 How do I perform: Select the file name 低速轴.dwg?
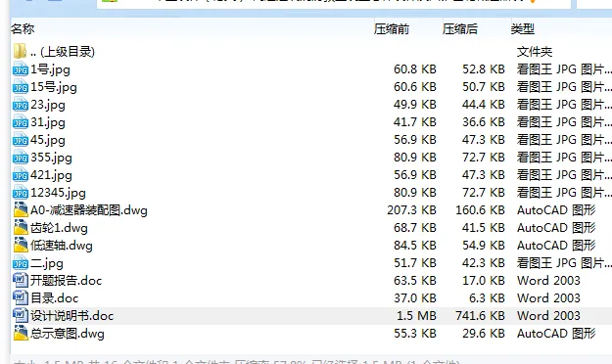(x=62, y=246)
